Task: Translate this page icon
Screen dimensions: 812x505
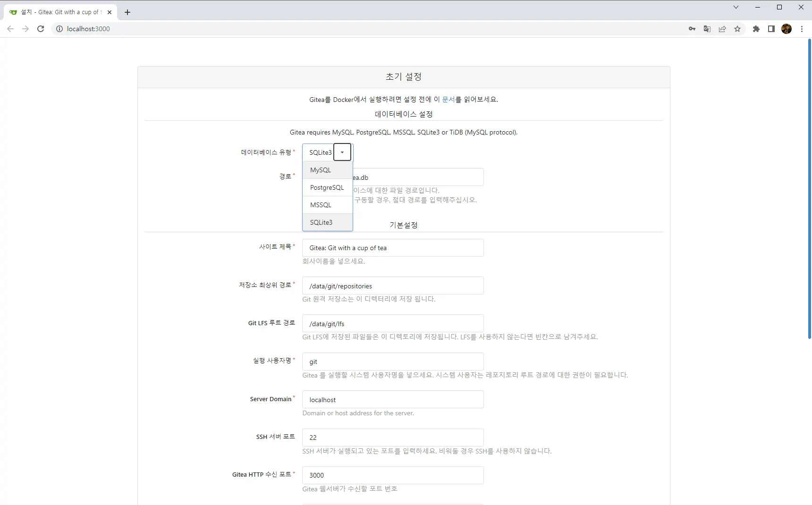Action: (x=707, y=29)
